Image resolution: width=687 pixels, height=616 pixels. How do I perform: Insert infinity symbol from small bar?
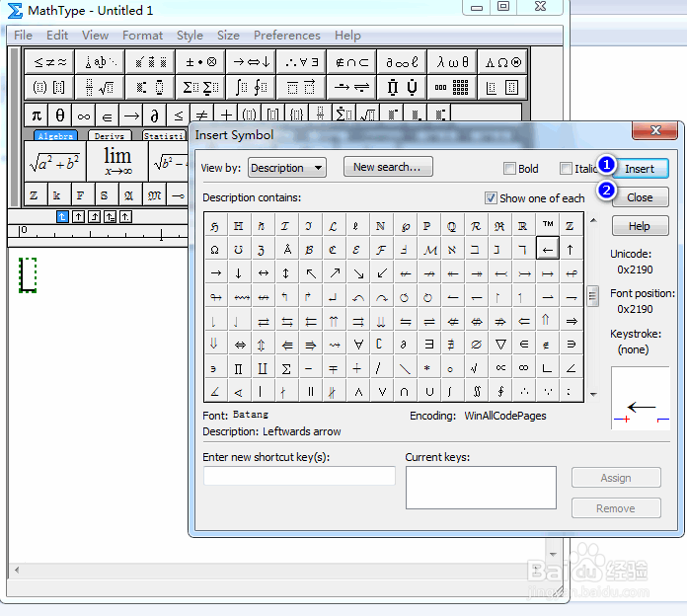[84, 115]
